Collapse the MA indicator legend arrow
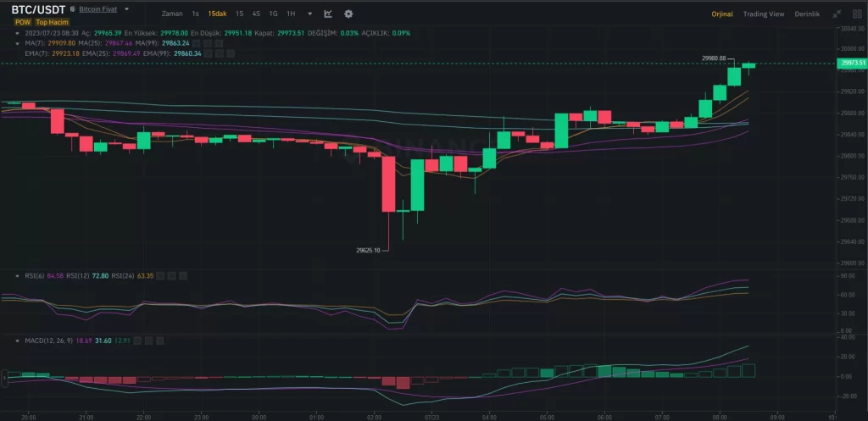The image size is (868, 421). (x=18, y=42)
